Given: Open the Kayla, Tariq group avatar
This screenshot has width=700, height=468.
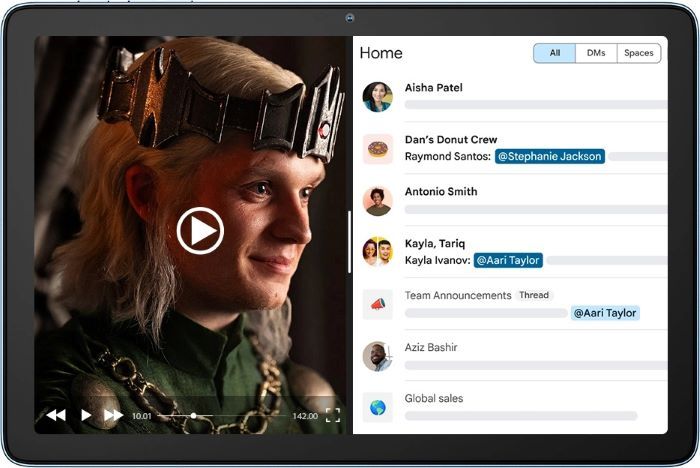Looking at the screenshot, I should point(378,251).
